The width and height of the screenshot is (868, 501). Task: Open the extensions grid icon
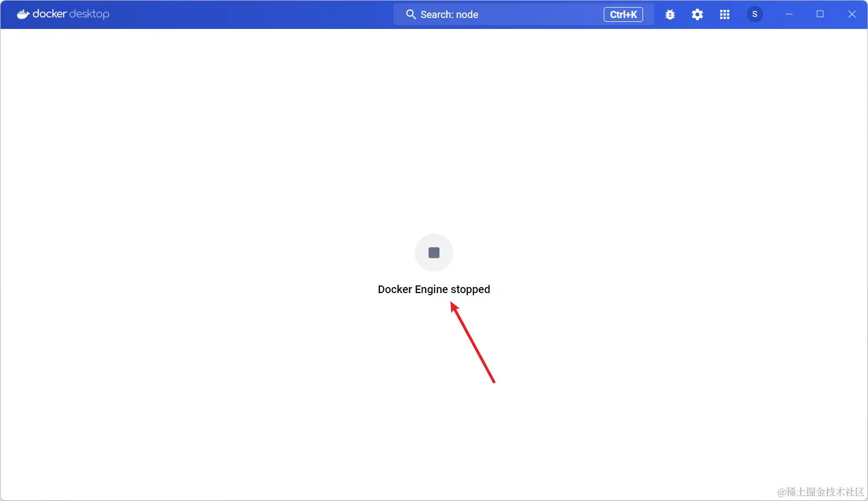tap(725, 15)
